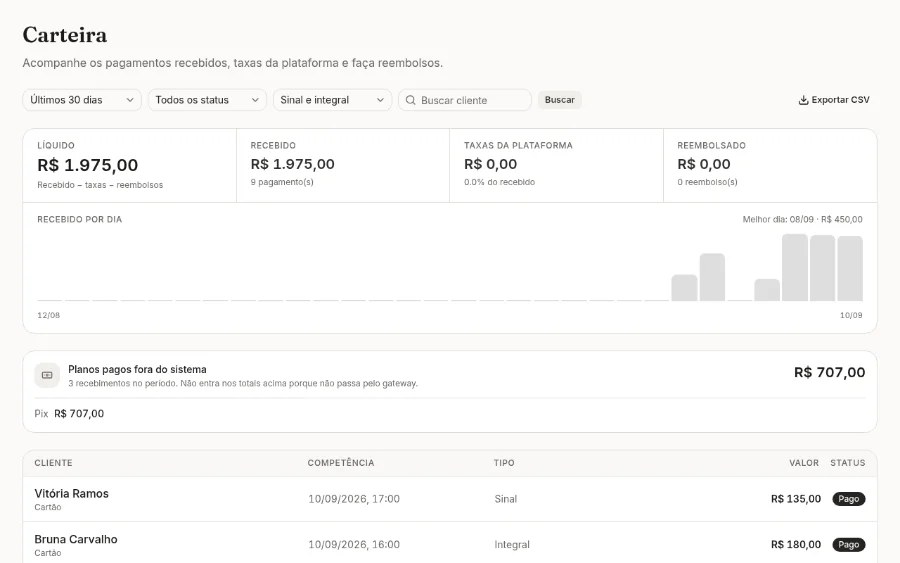Click the Planos pagos fora do sistema title
Screen dimensions: 900x563
[137, 370]
